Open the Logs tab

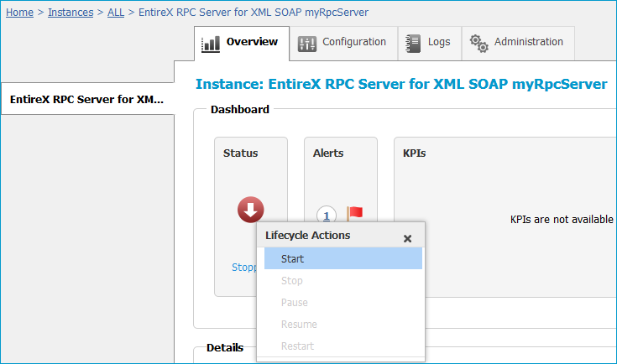pyautogui.click(x=430, y=44)
